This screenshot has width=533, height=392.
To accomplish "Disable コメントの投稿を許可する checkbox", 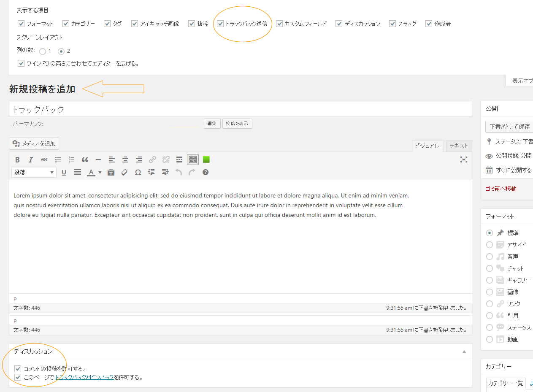I will click(18, 369).
